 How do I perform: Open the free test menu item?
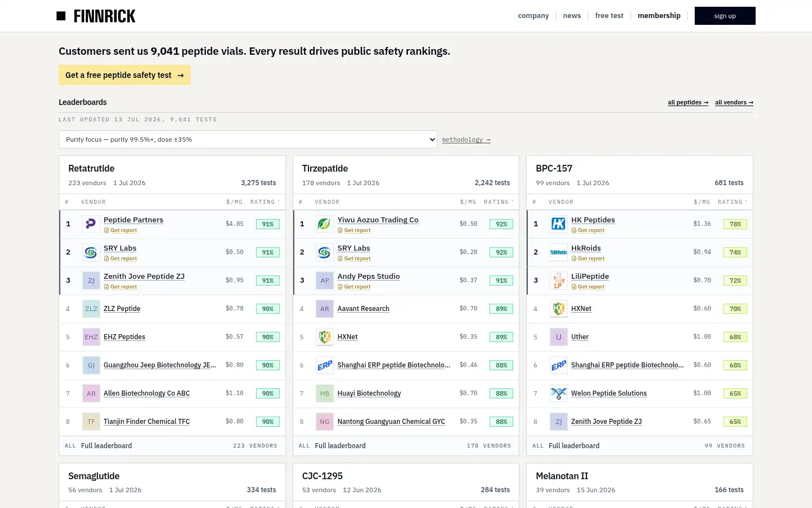click(x=609, y=16)
